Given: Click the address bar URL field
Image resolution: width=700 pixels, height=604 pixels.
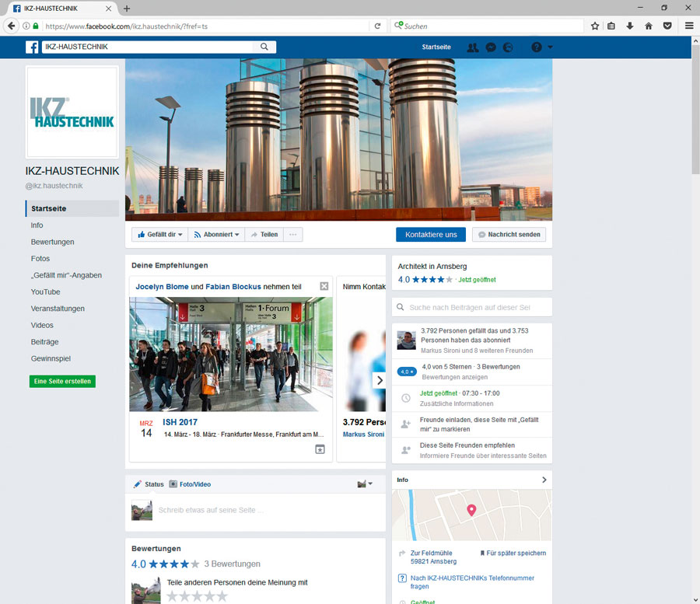Looking at the screenshot, I should pos(205,26).
